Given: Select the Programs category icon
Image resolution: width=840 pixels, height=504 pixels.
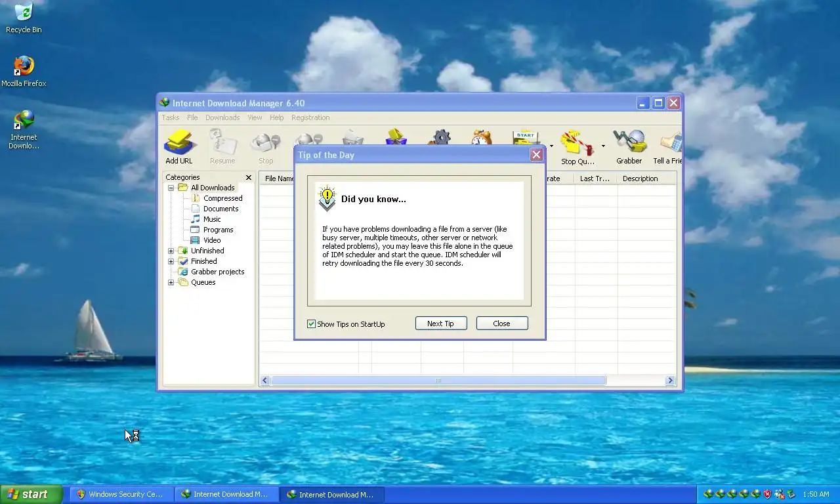Looking at the screenshot, I should [x=196, y=230].
